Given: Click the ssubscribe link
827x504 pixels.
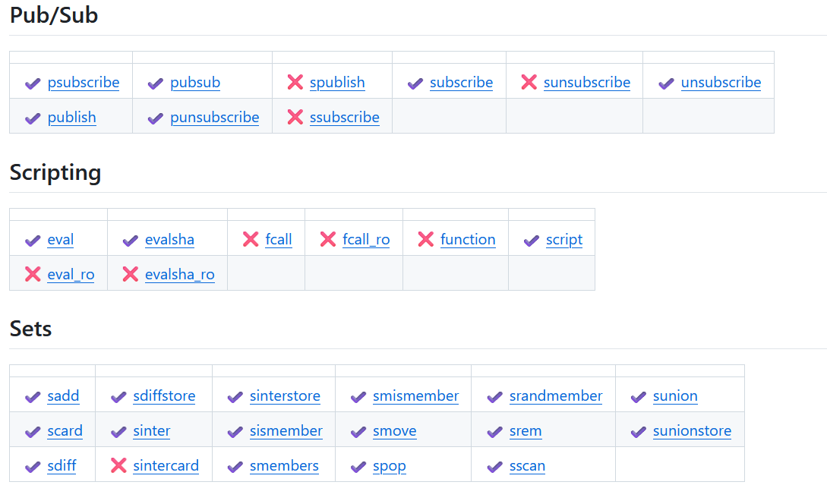Looking at the screenshot, I should click(x=345, y=117).
